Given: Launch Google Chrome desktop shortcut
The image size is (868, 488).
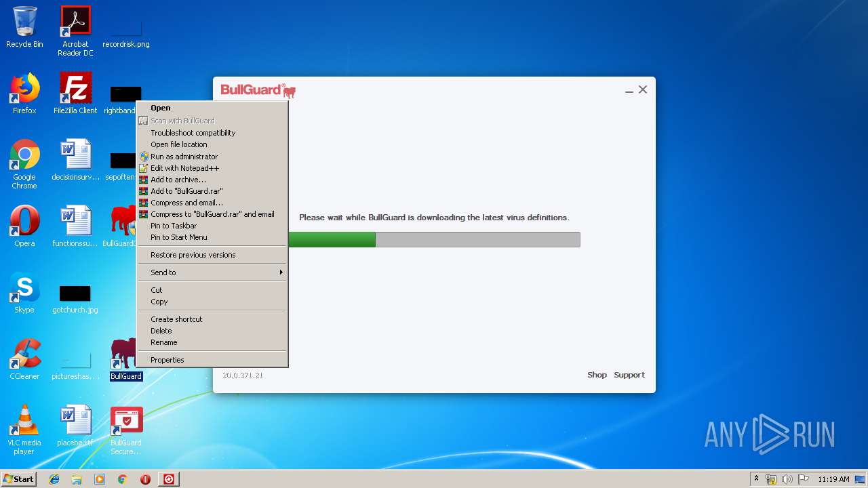Looking at the screenshot, I should 24,164.
